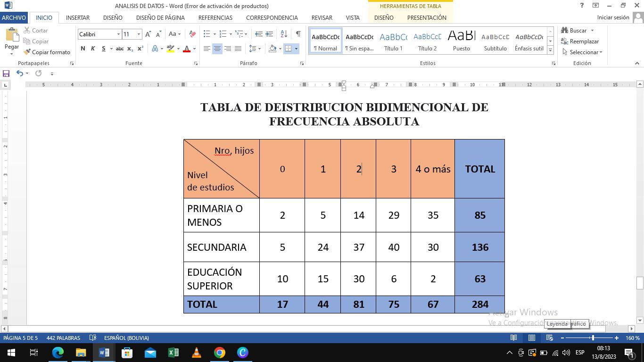Apply the yellow text highlight color
644x362 pixels.
tap(171, 49)
